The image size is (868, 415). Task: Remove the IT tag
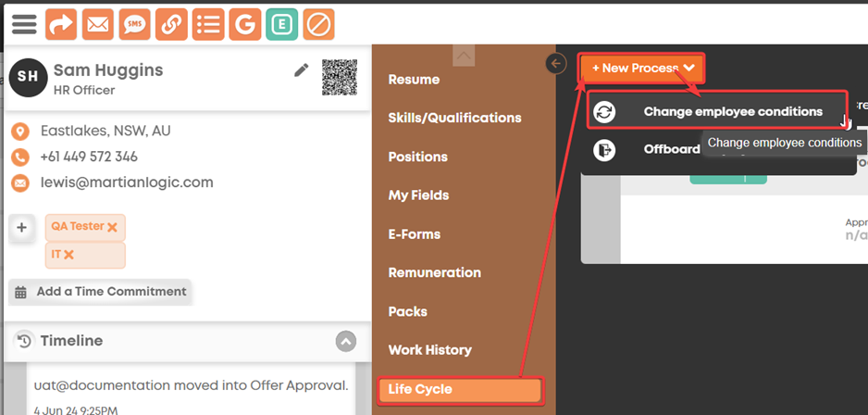[68, 255]
